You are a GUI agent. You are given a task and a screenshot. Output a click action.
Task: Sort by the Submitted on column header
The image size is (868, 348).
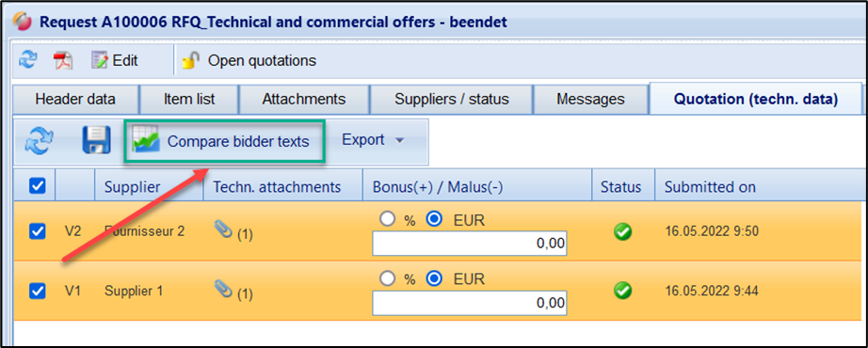coord(710,187)
